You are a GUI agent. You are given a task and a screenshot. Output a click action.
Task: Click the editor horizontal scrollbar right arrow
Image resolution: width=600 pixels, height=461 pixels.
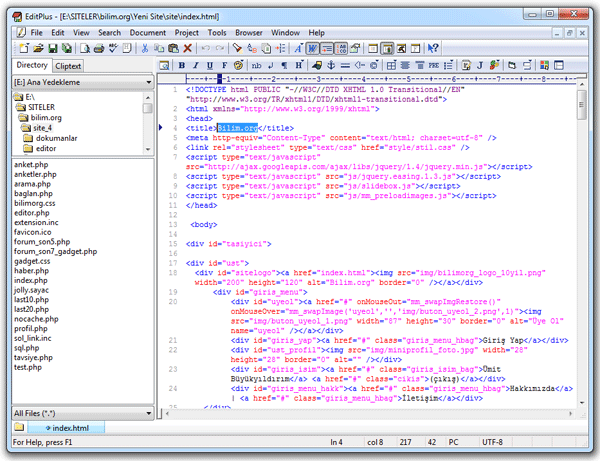pyautogui.click(x=571, y=414)
